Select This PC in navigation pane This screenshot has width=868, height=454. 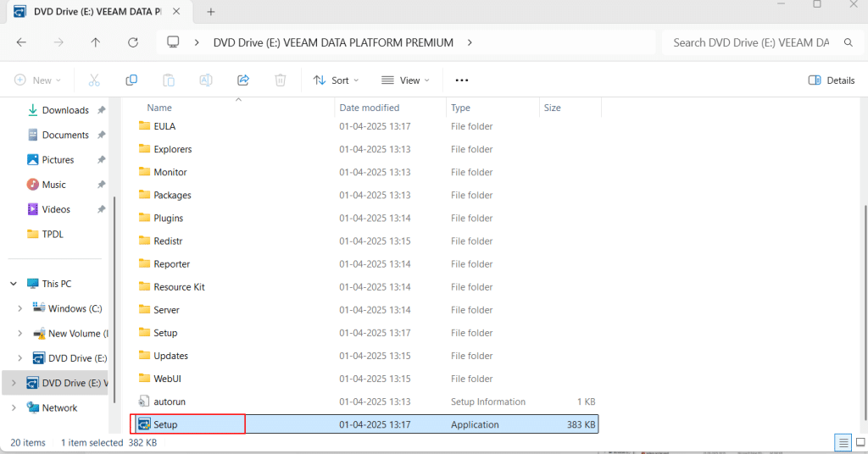click(x=57, y=284)
